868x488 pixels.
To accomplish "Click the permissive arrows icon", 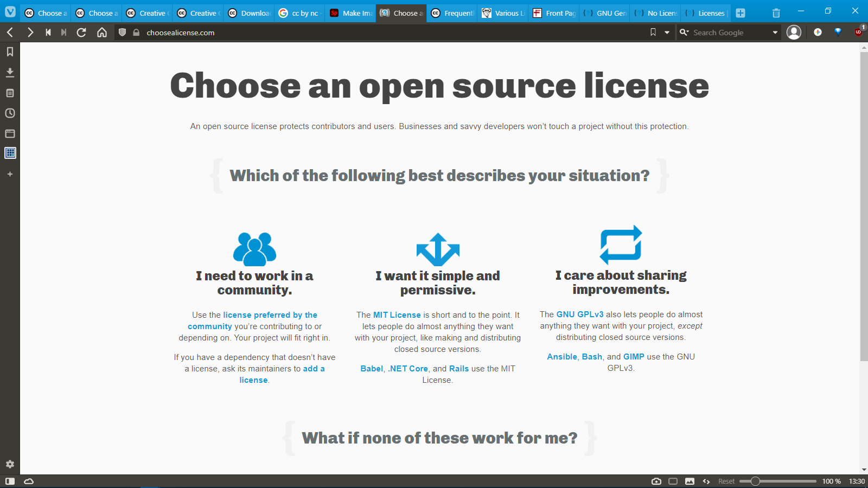I will point(438,249).
